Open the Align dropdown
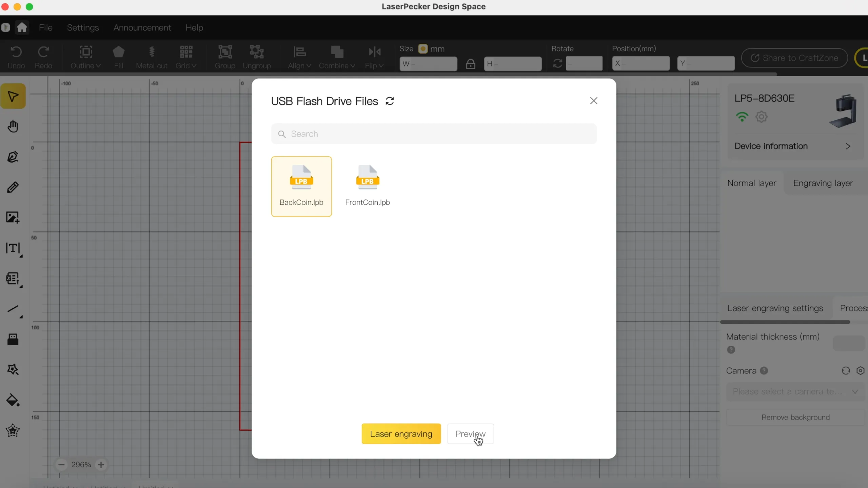The height and width of the screenshot is (488, 868). tap(299, 57)
